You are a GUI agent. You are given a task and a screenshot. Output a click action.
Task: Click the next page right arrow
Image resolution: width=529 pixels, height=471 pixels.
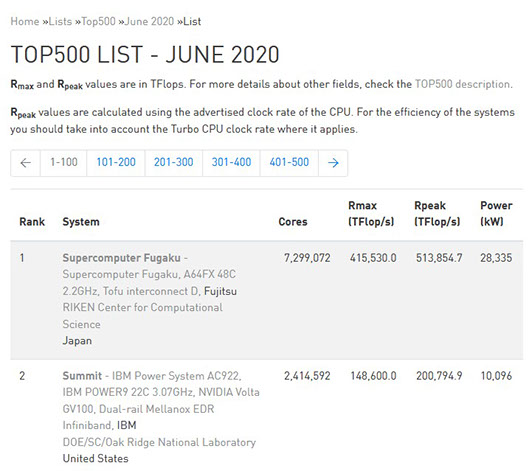pos(333,163)
